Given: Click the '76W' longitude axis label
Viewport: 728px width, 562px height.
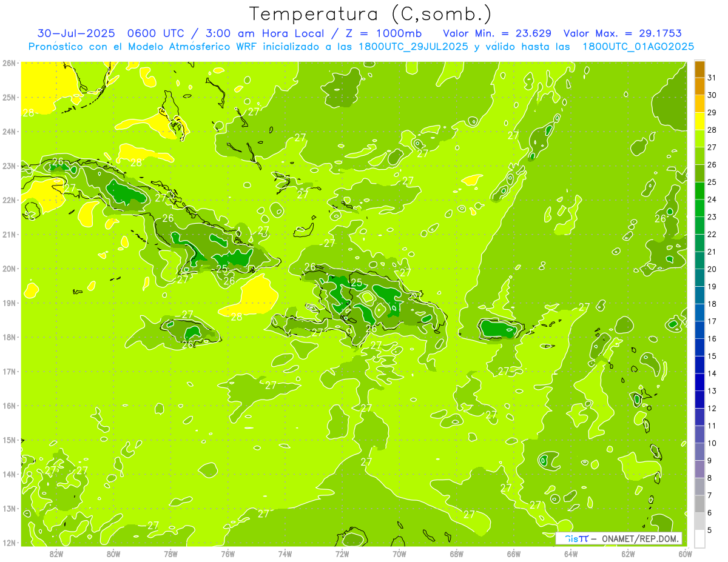Looking at the screenshot, I should click(228, 554).
